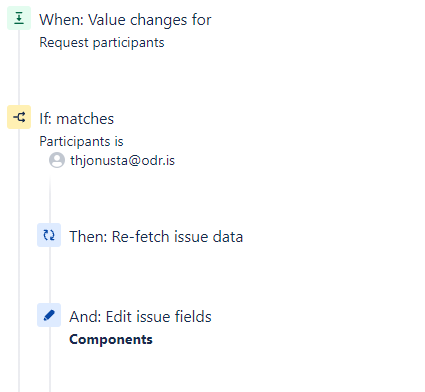This screenshot has height=392, width=425.
Task: Click the bold "Components" field label
Action: (x=111, y=339)
